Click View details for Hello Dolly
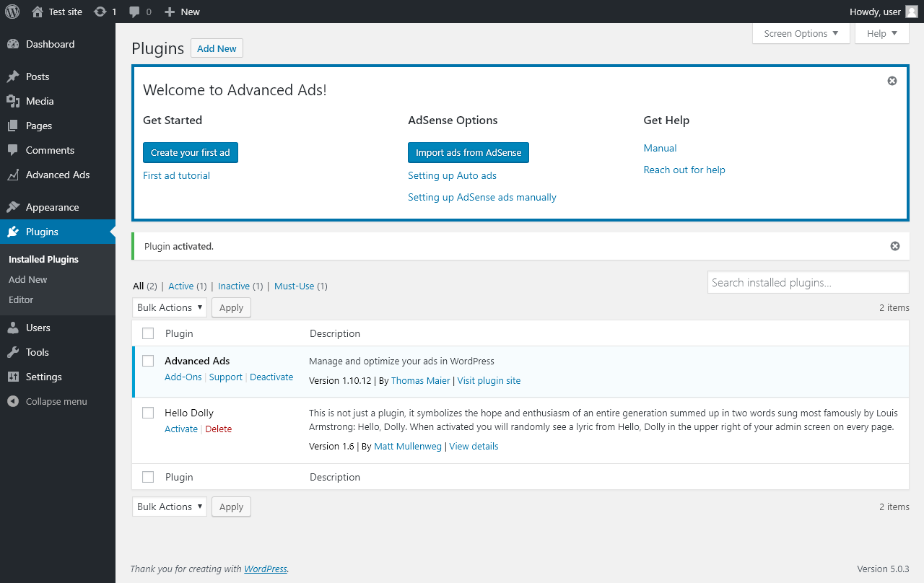The height and width of the screenshot is (583, 924). click(474, 446)
